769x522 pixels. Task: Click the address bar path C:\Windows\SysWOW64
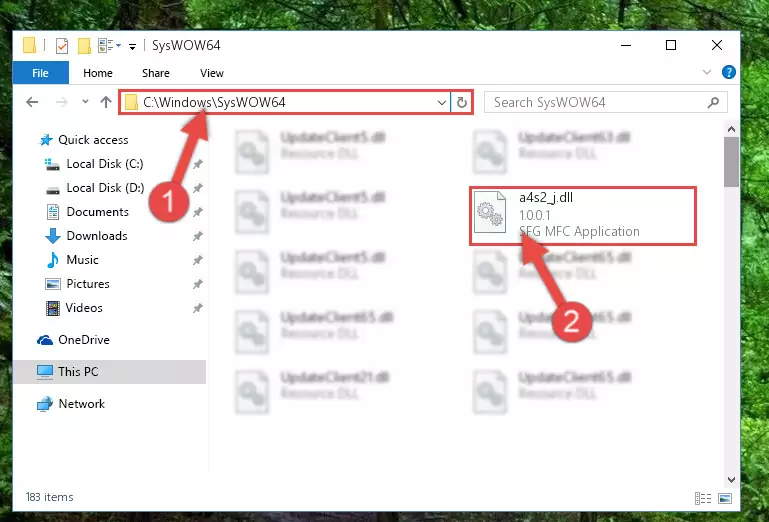coord(214,102)
